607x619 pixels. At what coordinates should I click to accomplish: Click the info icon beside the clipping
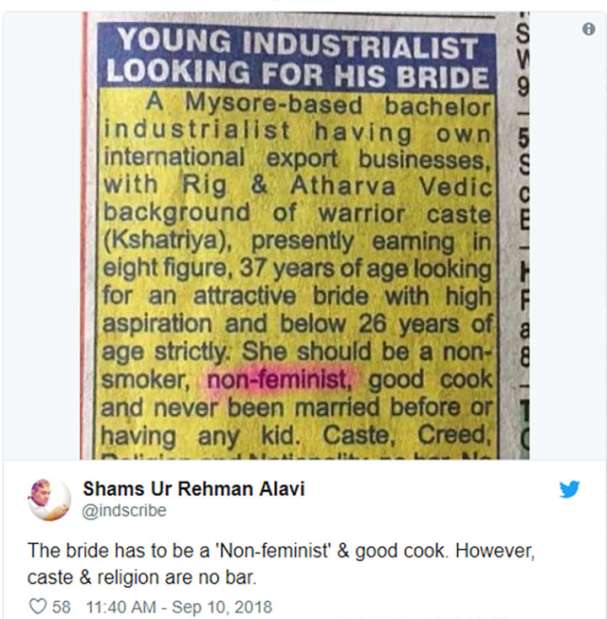[588, 29]
